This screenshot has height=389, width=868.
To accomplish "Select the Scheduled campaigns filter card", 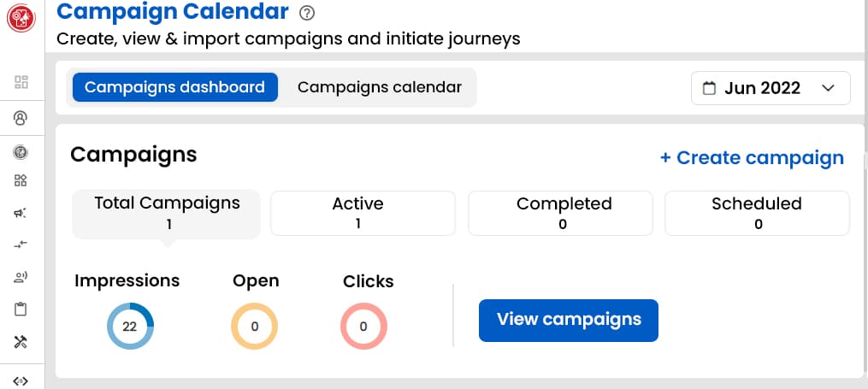I will click(757, 213).
